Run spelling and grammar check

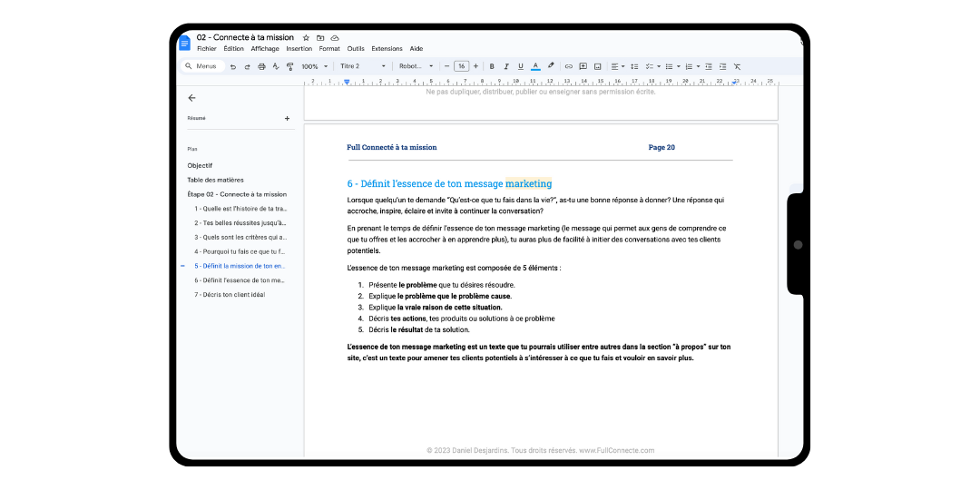276,66
